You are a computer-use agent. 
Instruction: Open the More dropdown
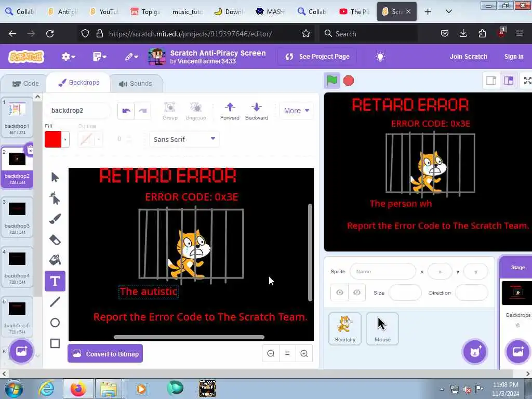[297, 111]
